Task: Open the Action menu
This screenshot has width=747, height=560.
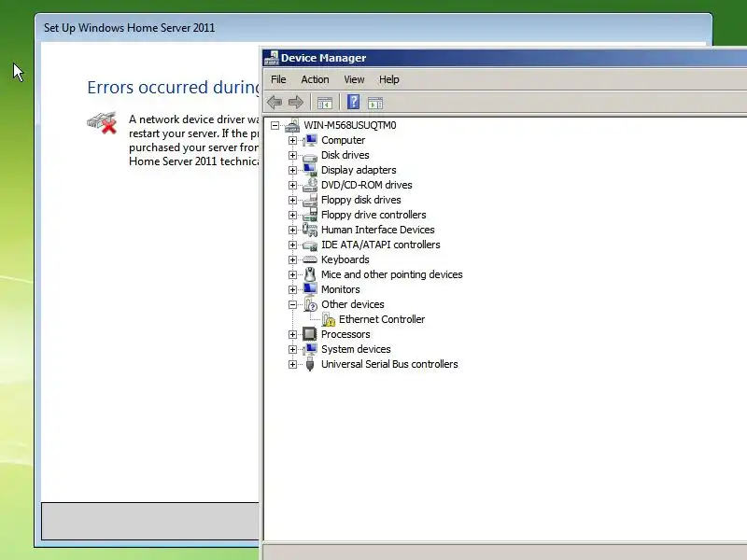Action: point(315,79)
